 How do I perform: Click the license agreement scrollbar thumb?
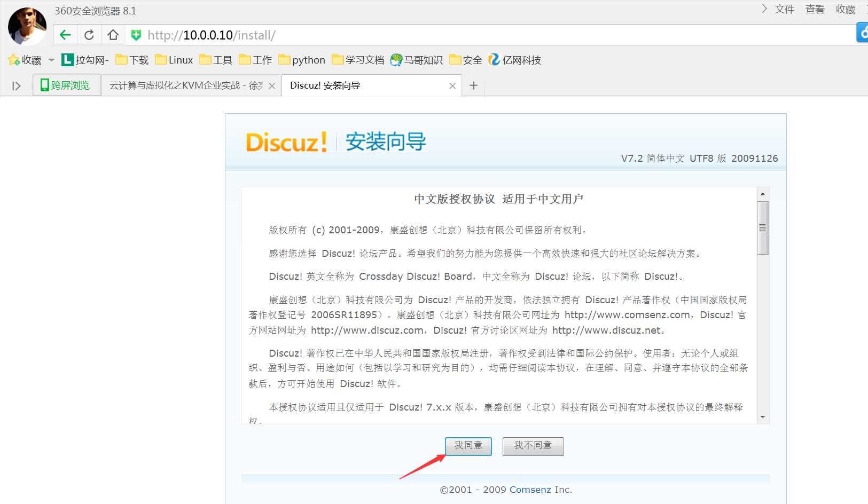point(763,228)
